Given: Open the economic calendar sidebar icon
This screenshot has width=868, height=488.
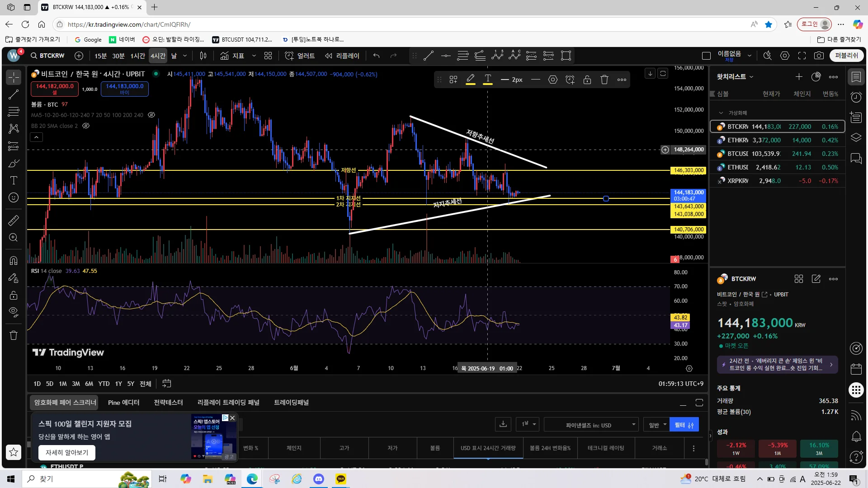Looking at the screenshot, I should (856, 369).
